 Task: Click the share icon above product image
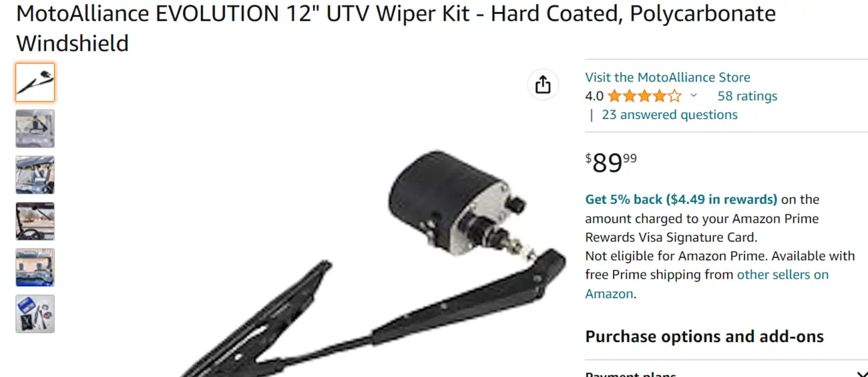click(543, 85)
